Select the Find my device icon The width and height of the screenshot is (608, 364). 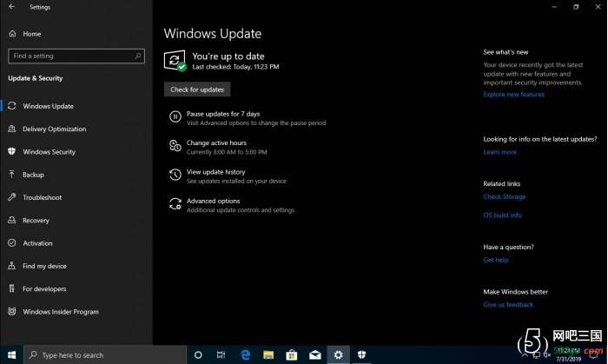[12, 266]
